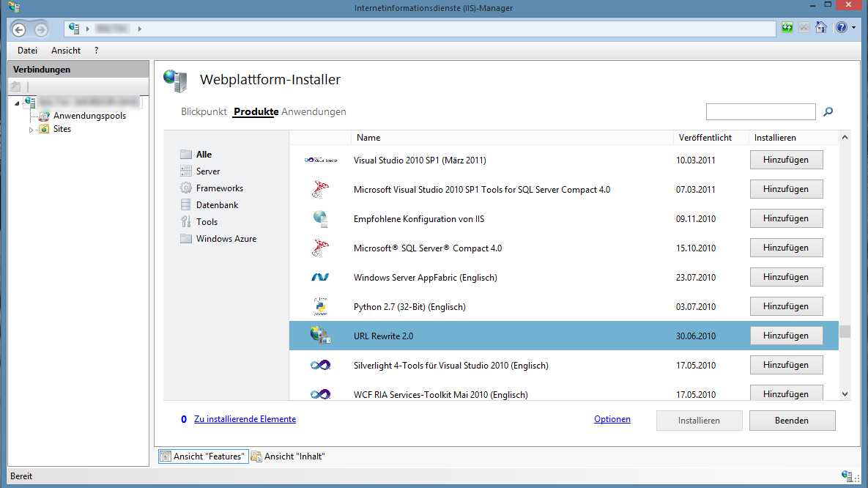Click the product list scrollbar thumb
Image resolution: width=868 pixels, height=488 pixels.
(x=845, y=331)
